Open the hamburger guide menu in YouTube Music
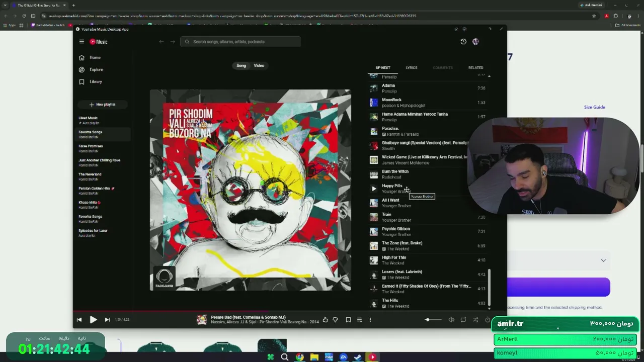644x362 pixels. (82, 42)
